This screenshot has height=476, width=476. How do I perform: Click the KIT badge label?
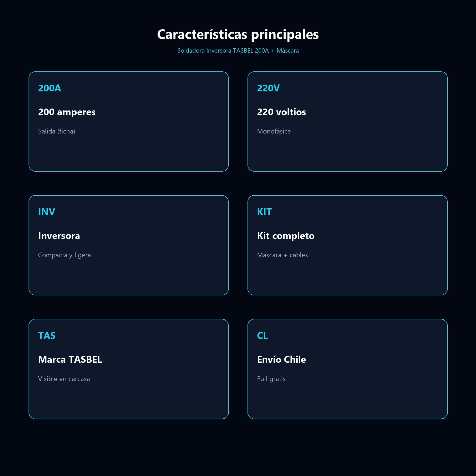point(264,212)
